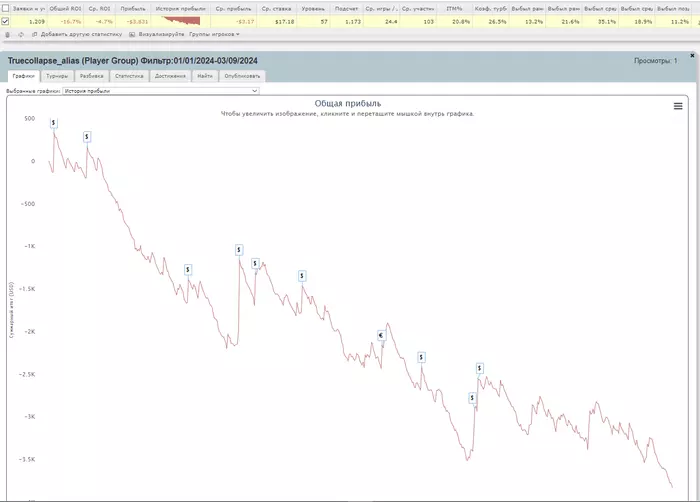Switch to the Статистика tab
The width and height of the screenshot is (700, 502).
click(129, 76)
